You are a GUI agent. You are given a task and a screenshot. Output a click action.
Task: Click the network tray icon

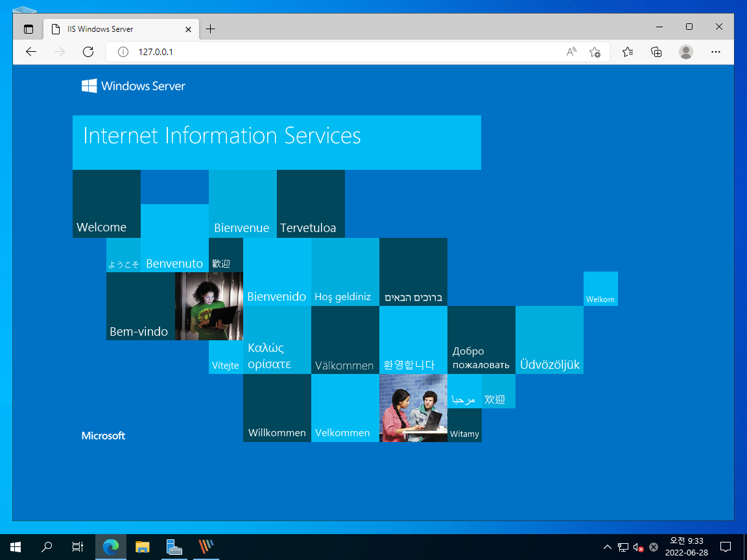click(x=622, y=547)
